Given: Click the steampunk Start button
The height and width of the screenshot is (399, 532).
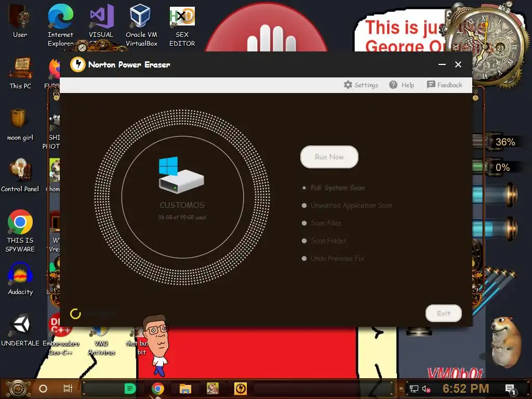Looking at the screenshot, I should [19, 389].
